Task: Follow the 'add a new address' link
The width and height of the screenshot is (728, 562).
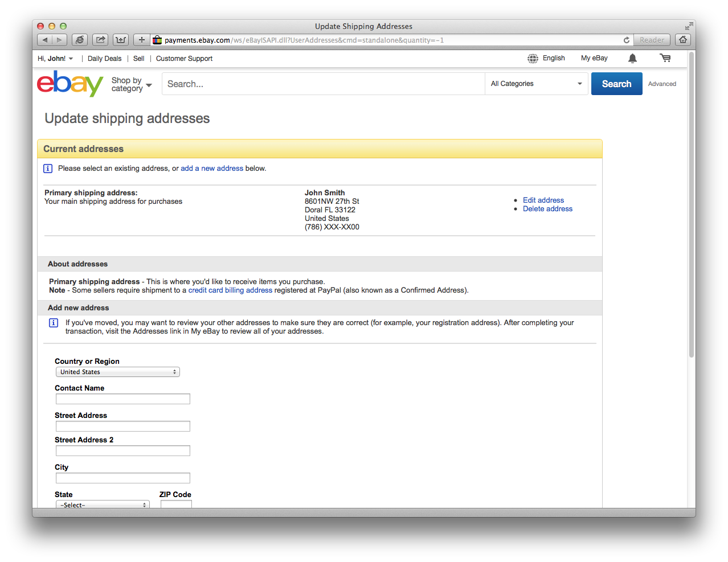Action: coord(212,169)
